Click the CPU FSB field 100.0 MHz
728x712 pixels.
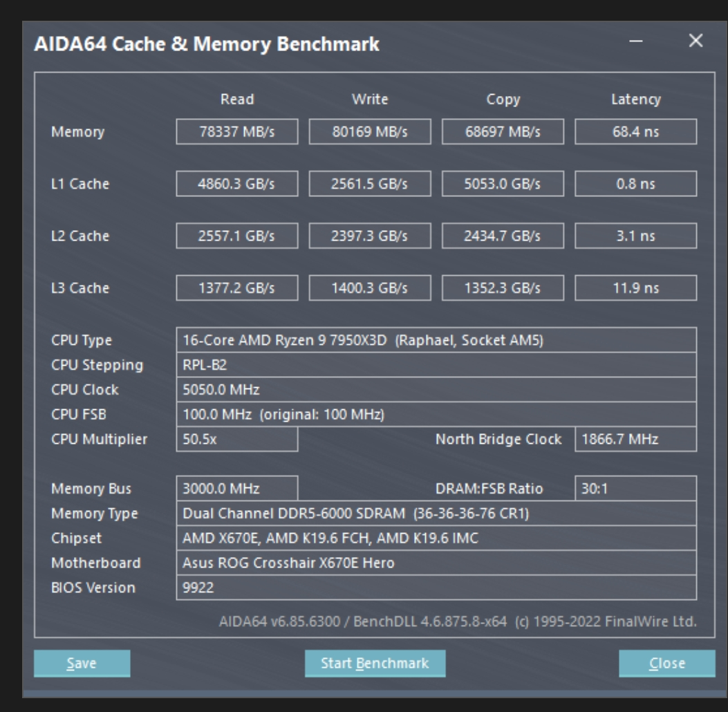[x=436, y=414]
